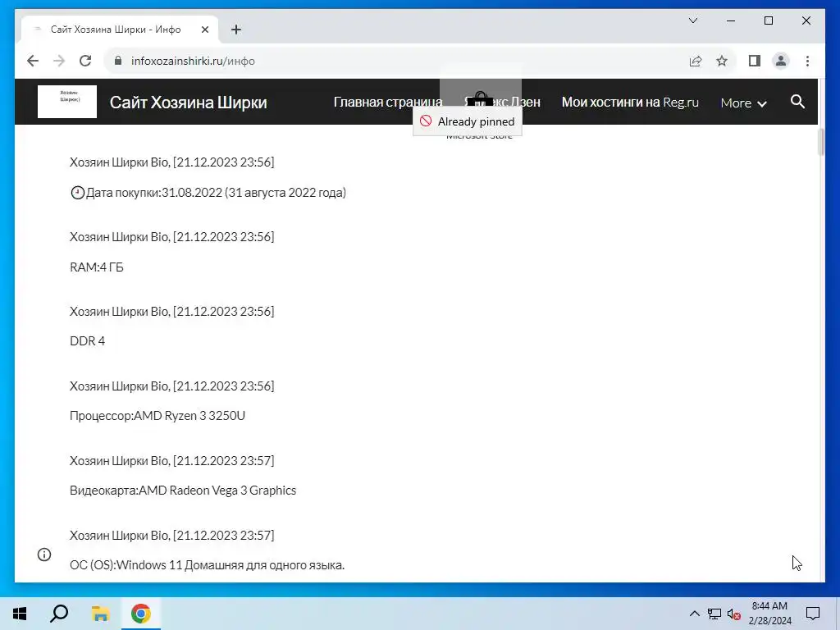Viewport: 840px width, 630px height.
Task: Click the text RAM:4 ГБ
Action: tap(97, 267)
